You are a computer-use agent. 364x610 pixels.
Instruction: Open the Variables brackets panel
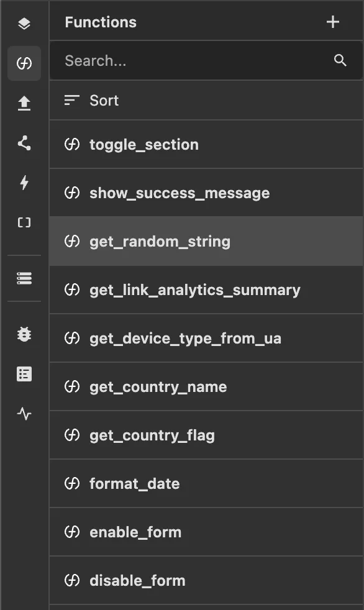tap(24, 222)
